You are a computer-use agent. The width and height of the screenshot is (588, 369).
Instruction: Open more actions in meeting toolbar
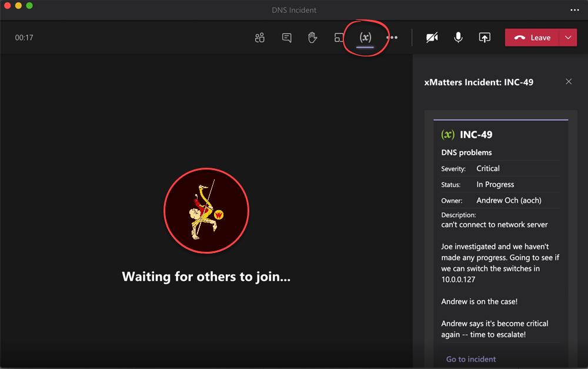click(x=392, y=38)
